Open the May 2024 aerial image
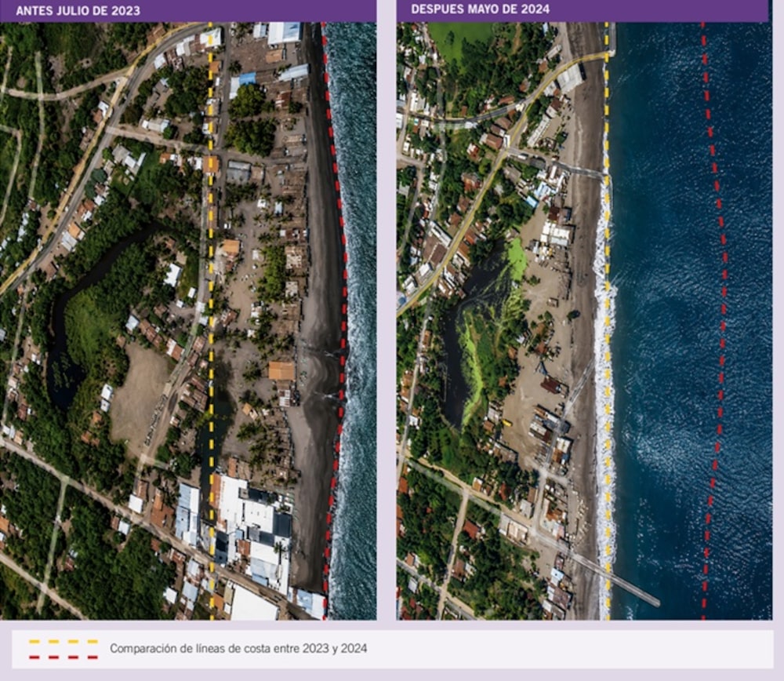This screenshot has height=681, width=784. 584,321
